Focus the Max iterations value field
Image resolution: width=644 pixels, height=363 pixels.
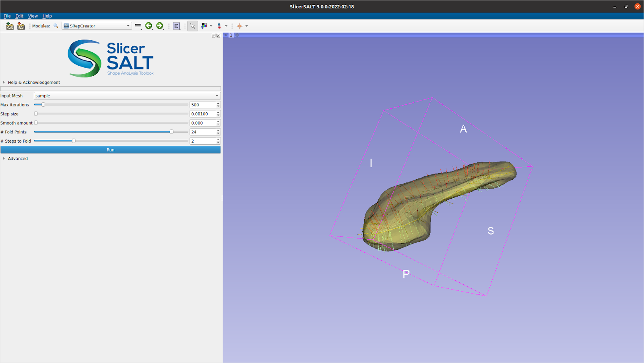pos(203,105)
